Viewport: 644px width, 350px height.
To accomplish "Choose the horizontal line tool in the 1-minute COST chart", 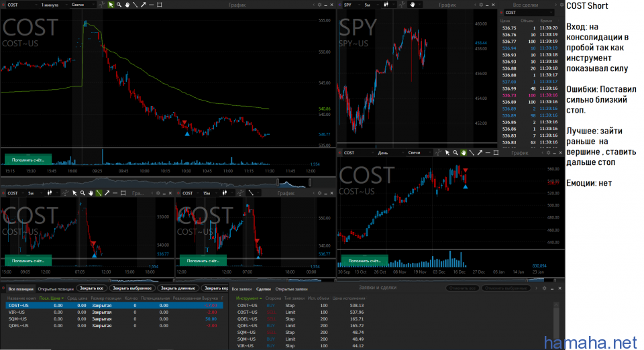I will coord(152,5).
